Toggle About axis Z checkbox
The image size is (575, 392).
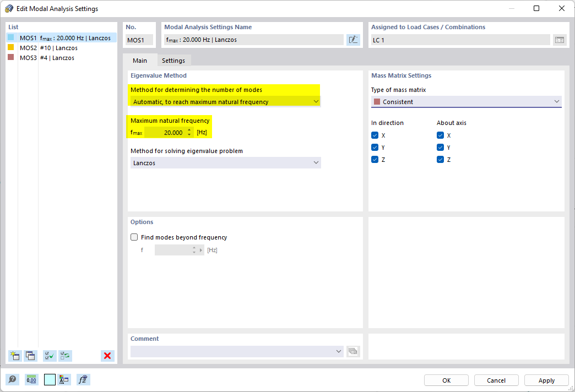point(441,160)
